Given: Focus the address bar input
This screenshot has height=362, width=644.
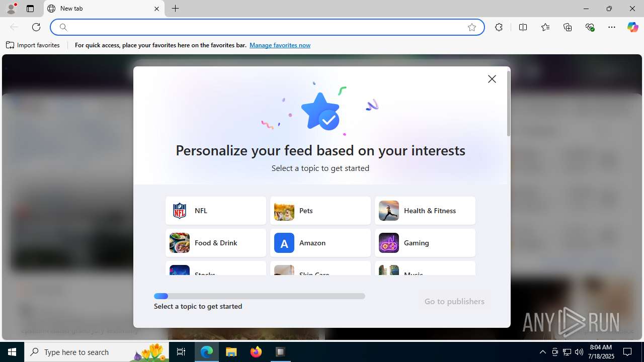Looking at the screenshot, I should pyautogui.click(x=267, y=27).
